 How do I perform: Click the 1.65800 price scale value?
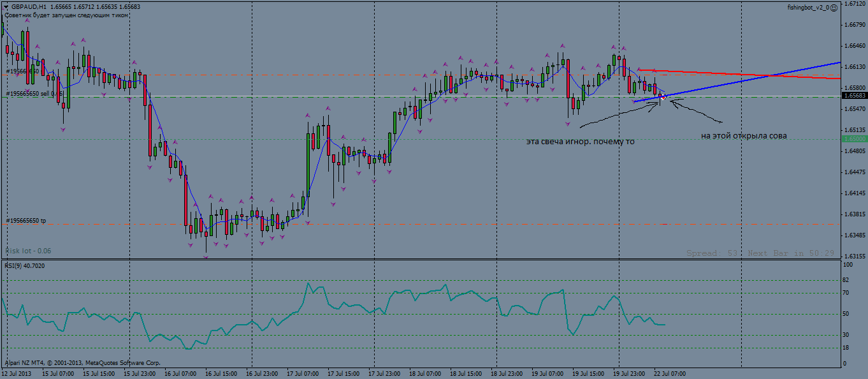pos(854,88)
